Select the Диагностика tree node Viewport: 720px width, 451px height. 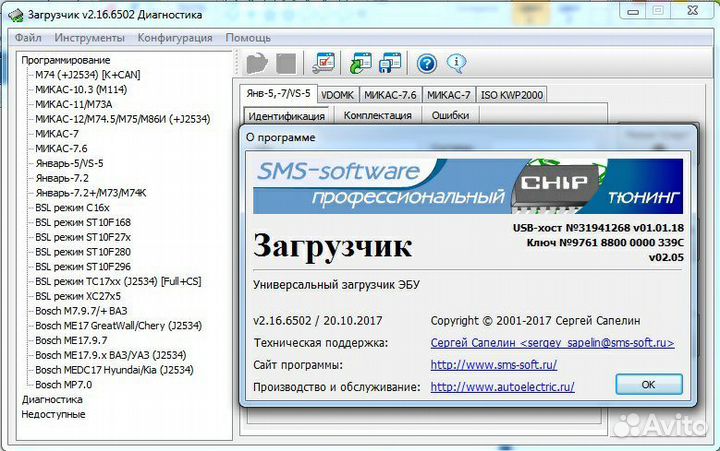pyautogui.click(x=52, y=400)
